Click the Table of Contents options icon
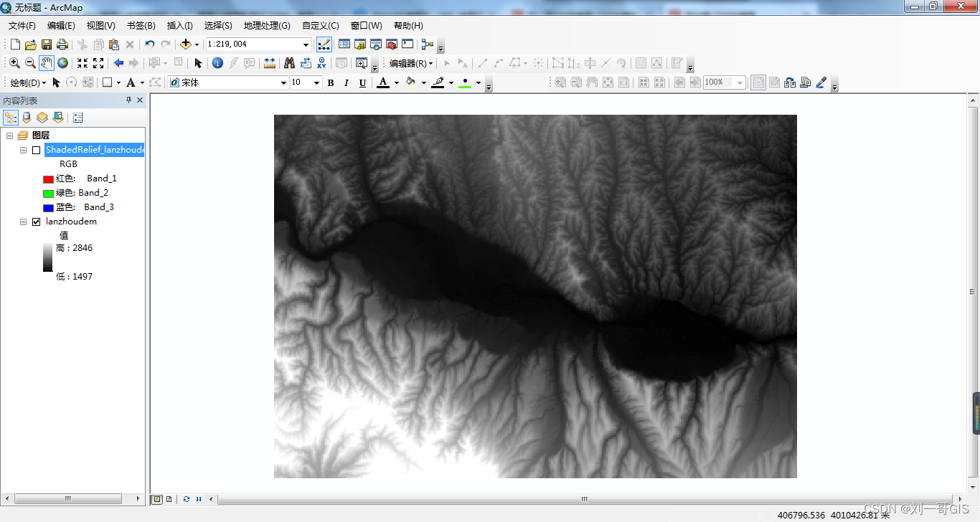980x522 pixels. [x=78, y=118]
